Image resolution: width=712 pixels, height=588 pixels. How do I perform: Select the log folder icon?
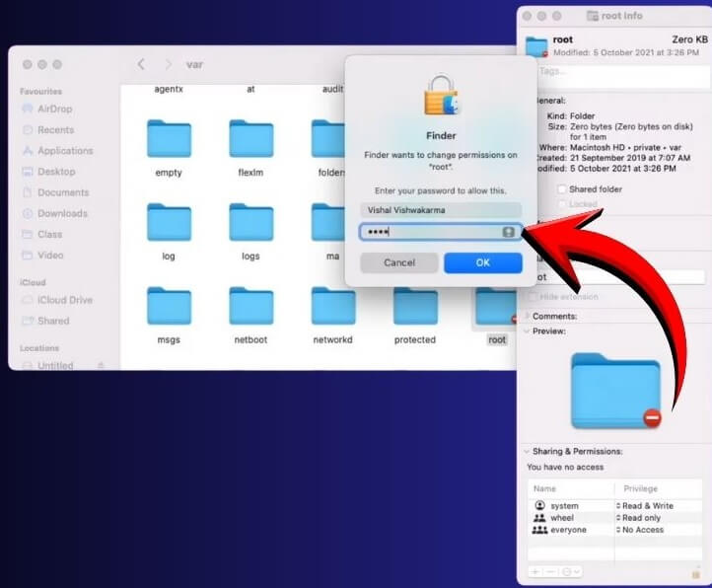pyautogui.click(x=169, y=222)
